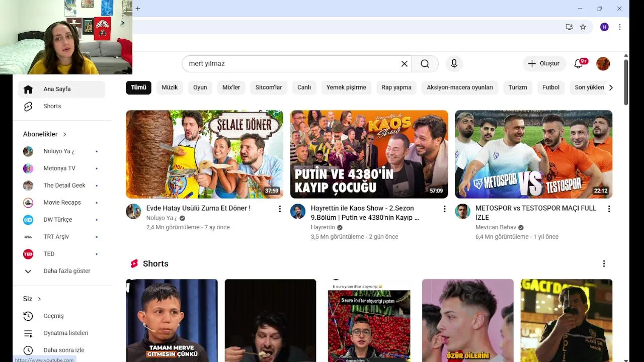Expand Daha fazla göster list
644x362 pixels.
62,271
